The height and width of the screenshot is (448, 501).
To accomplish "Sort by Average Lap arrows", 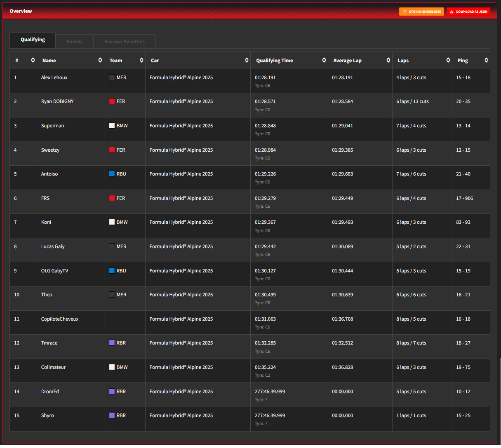I will point(388,60).
